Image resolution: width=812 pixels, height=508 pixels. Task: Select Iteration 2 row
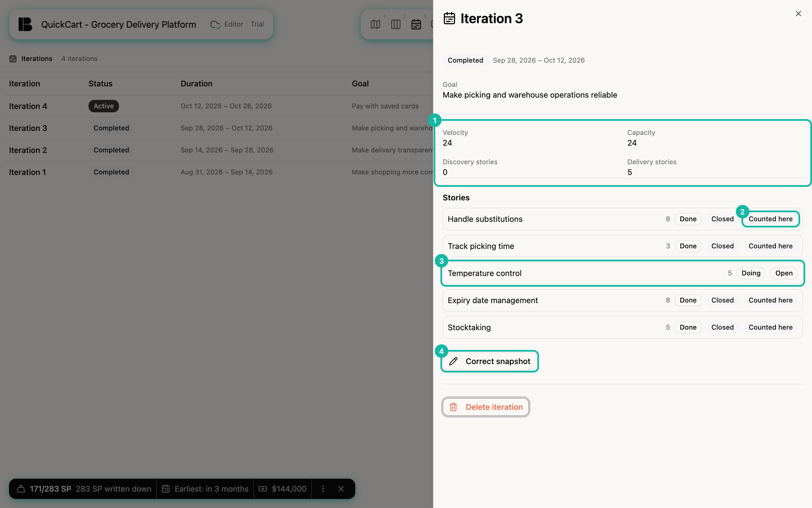click(x=219, y=150)
